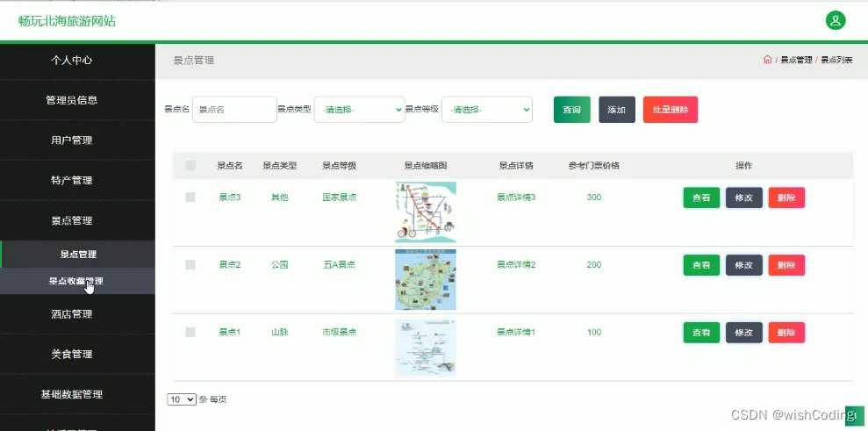Check the checkbox for 景点3 row

(190, 198)
